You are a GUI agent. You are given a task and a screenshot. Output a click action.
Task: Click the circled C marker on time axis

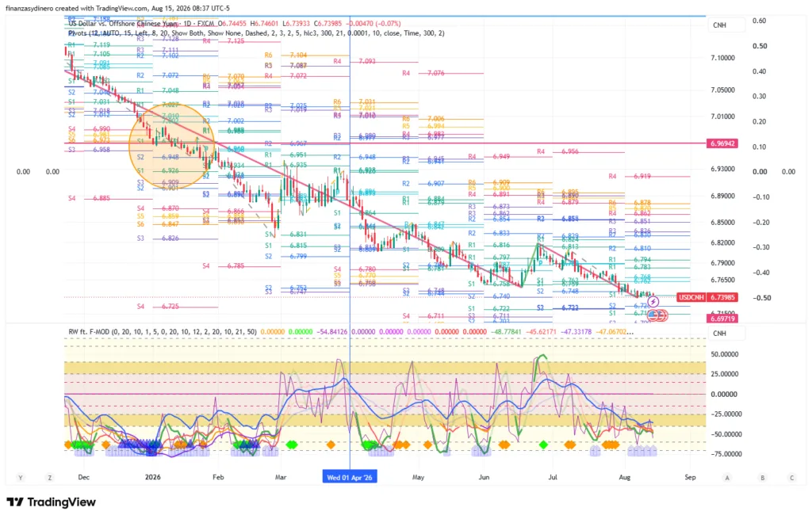point(792,478)
